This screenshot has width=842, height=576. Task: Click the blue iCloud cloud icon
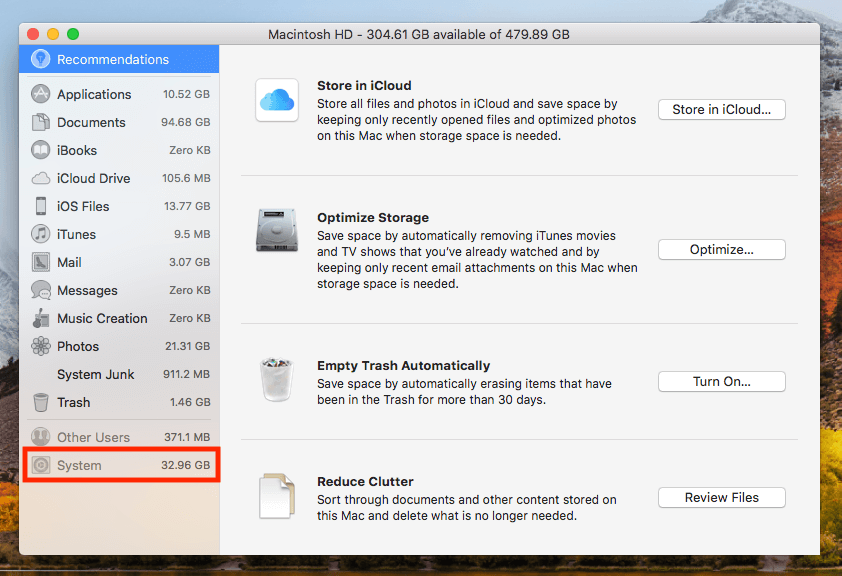pos(276,100)
